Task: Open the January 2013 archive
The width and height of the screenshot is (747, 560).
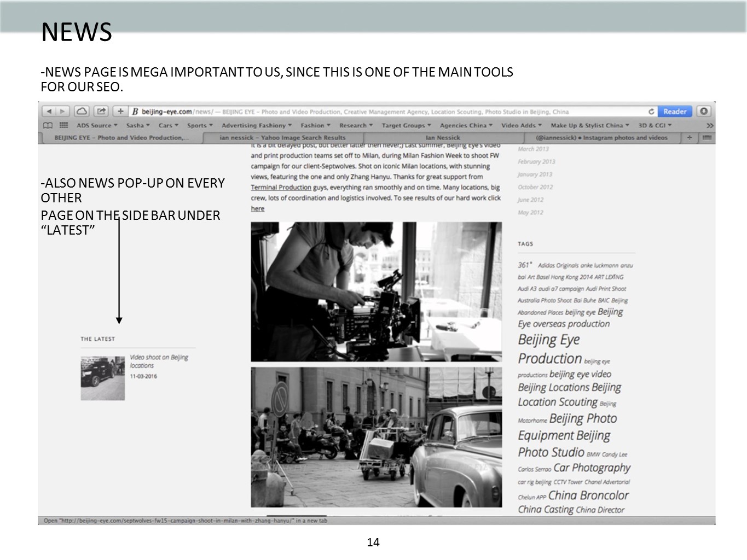Action: 535,174
